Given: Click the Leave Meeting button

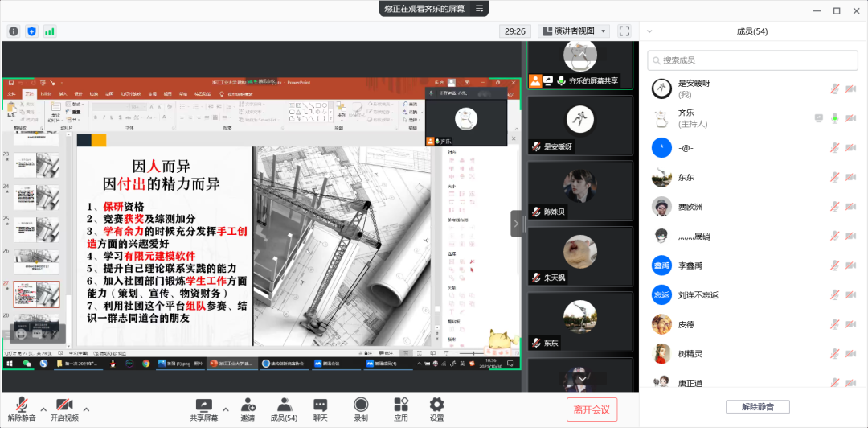Looking at the screenshot, I should point(592,409).
